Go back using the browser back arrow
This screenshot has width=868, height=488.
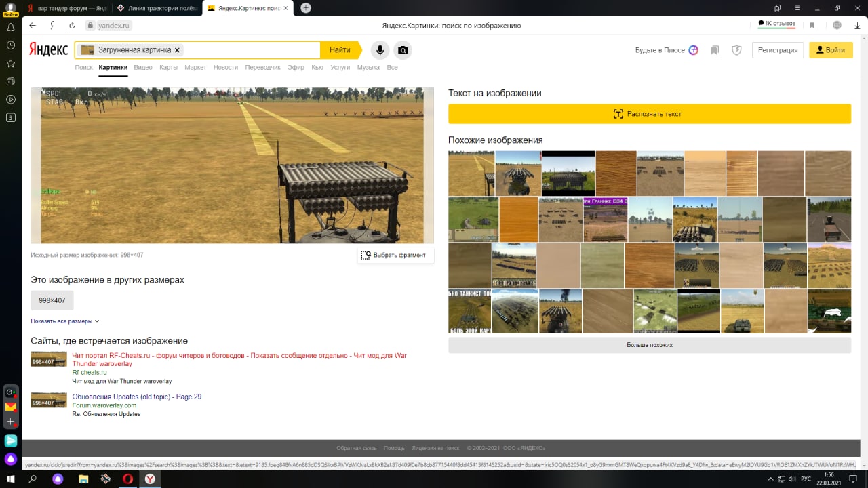click(x=33, y=25)
